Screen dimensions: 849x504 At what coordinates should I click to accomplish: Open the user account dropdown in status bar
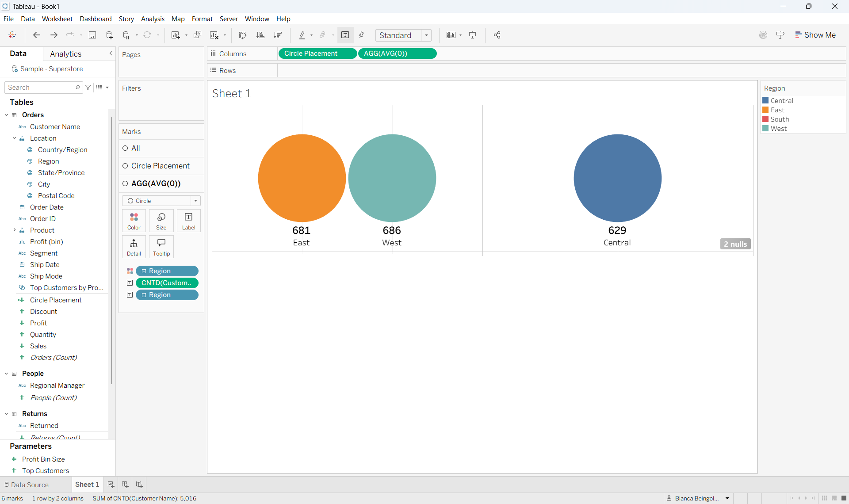point(727,498)
